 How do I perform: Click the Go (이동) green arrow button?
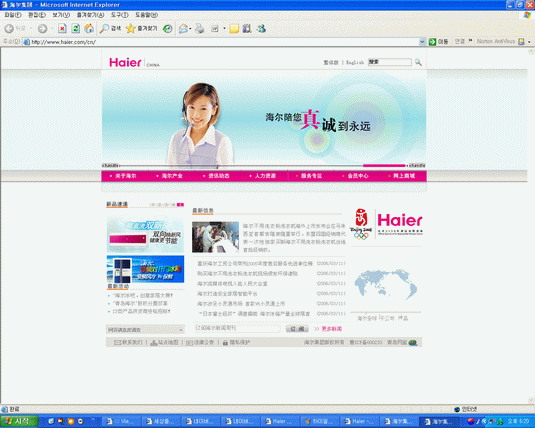tap(438, 42)
